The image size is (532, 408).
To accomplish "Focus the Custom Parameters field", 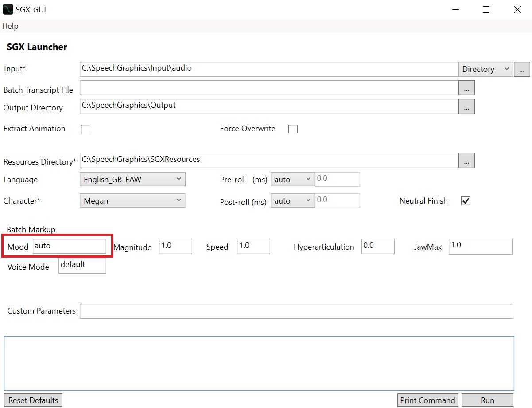I will click(x=296, y=311).
